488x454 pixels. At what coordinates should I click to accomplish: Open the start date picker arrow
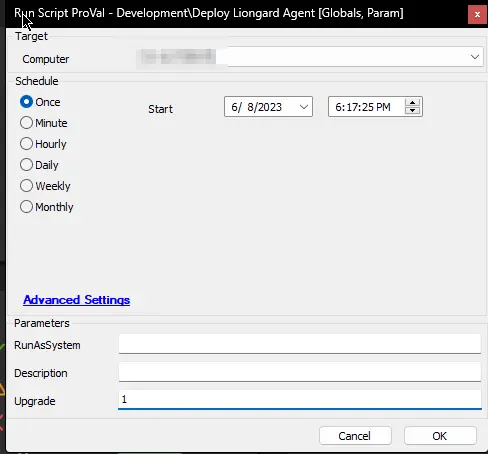(x=303, y=107)
